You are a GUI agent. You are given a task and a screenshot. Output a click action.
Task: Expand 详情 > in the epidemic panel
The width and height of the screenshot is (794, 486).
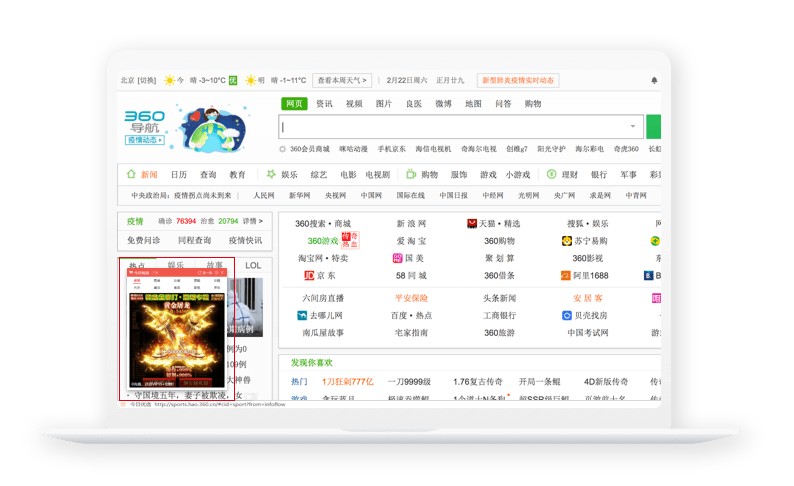click(x=252, y=221)
